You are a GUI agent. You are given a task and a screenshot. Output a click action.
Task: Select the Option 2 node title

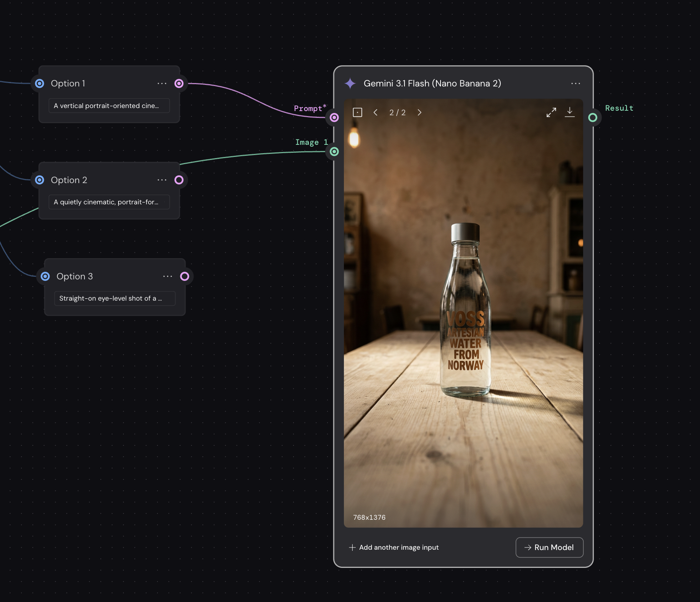pos(69,180)
